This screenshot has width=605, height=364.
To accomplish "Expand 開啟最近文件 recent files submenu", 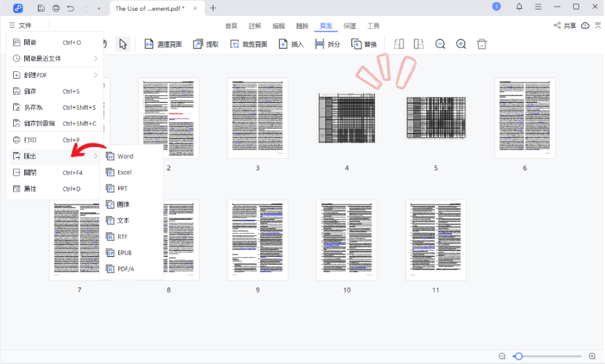I will pyautogui.click(x=55, y=58).
